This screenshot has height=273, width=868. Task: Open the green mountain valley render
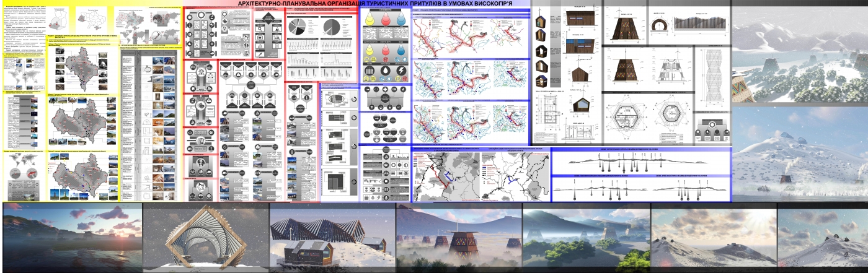[587, 238]
